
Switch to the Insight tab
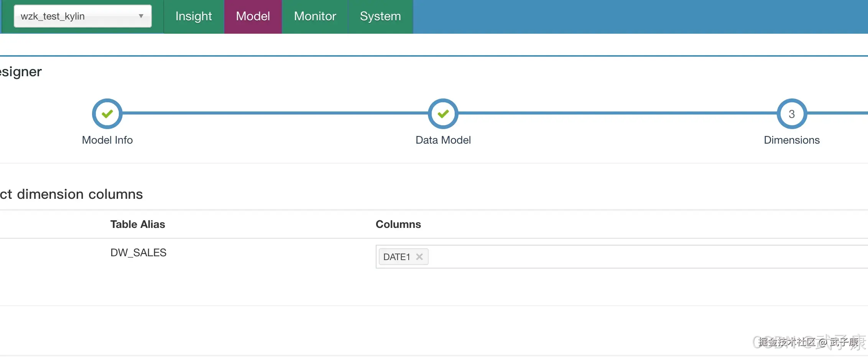(x=194, y=16)
